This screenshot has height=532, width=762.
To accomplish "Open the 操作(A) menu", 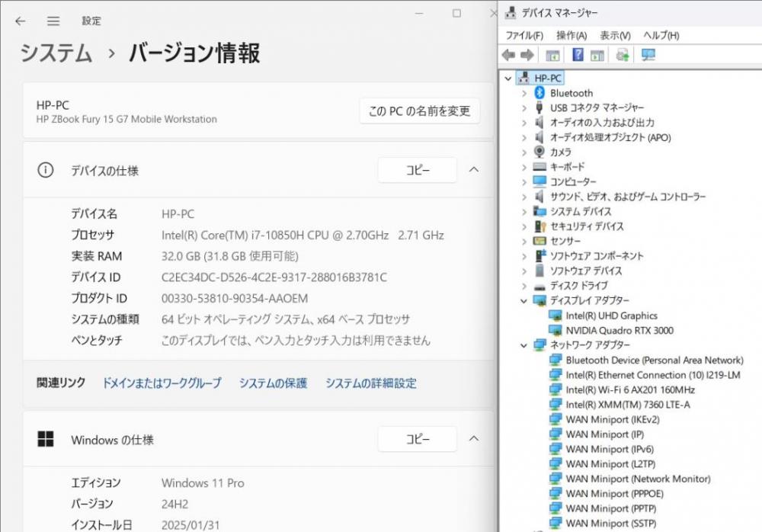I will point(571,36).
